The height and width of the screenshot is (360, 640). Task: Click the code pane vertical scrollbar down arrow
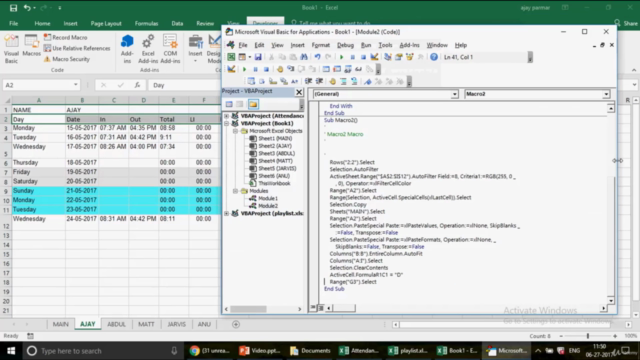click(611, 301)
